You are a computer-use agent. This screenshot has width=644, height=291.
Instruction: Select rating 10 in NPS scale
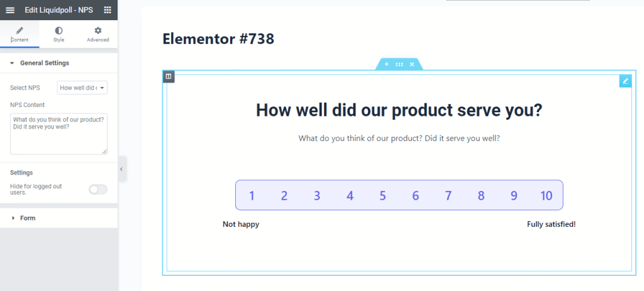(547, 195)
